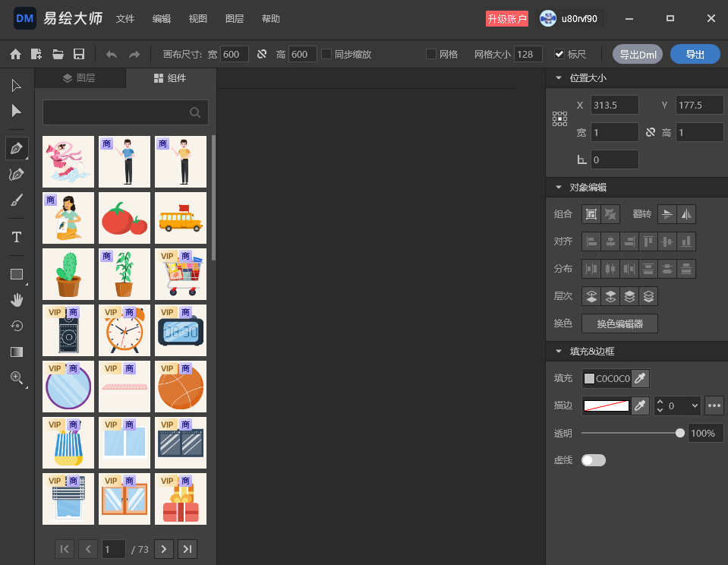Screen dimensions: 728x565
Task: Flip horizontally with the second flip icon
Action: 686,214
